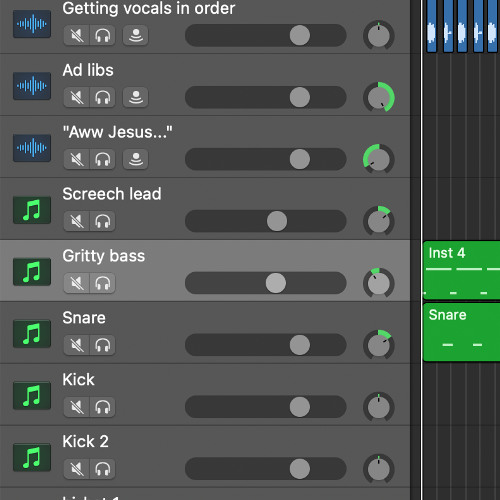Enable input monitoring on Getting vocals in order
The width and height of the screenshot is (500, 500).
tap(136, 35)
